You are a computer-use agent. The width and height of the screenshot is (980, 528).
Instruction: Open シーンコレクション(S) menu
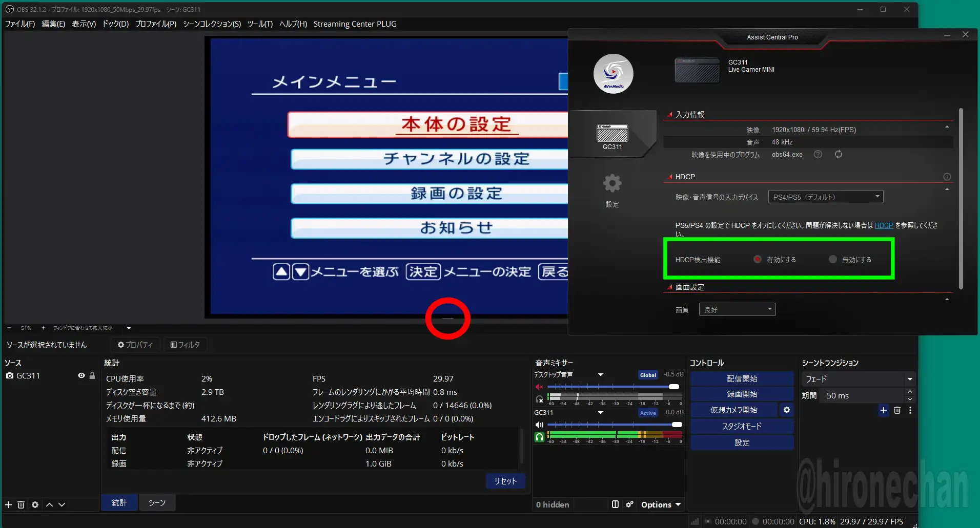coord(212,24)
